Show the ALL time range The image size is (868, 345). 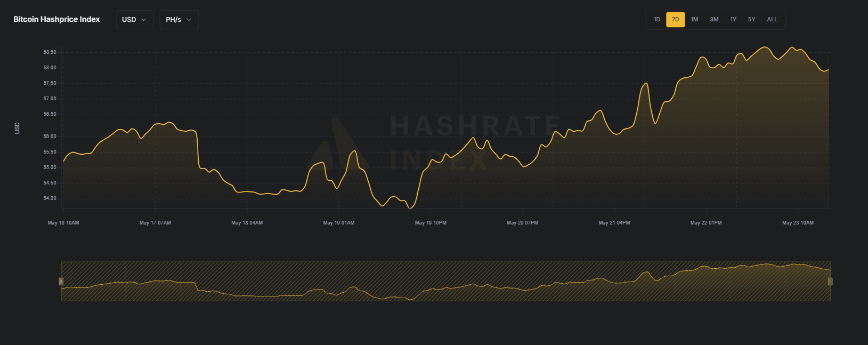click(772, 20)
